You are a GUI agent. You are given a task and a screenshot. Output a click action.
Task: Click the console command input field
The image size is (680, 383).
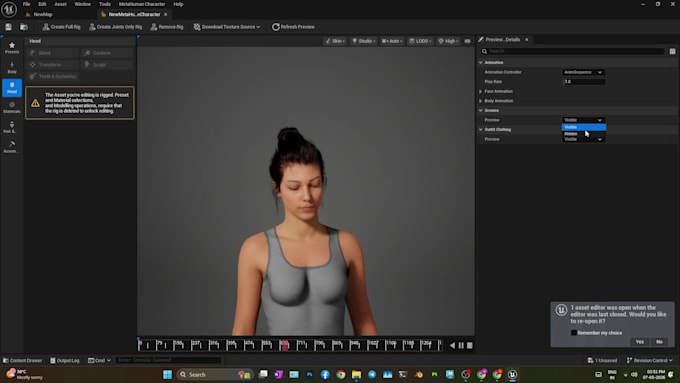[169, 360]
